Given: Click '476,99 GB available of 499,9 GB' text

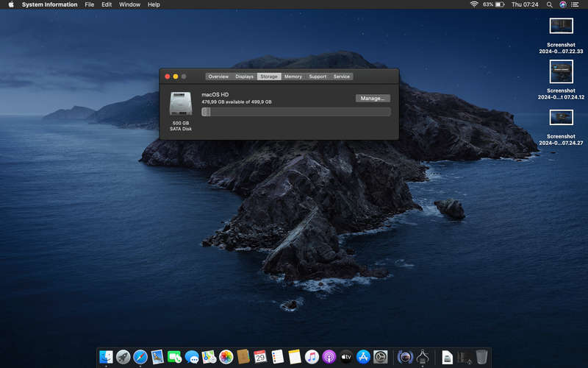Looking at the screenshot, I should [x=236, y=102].
